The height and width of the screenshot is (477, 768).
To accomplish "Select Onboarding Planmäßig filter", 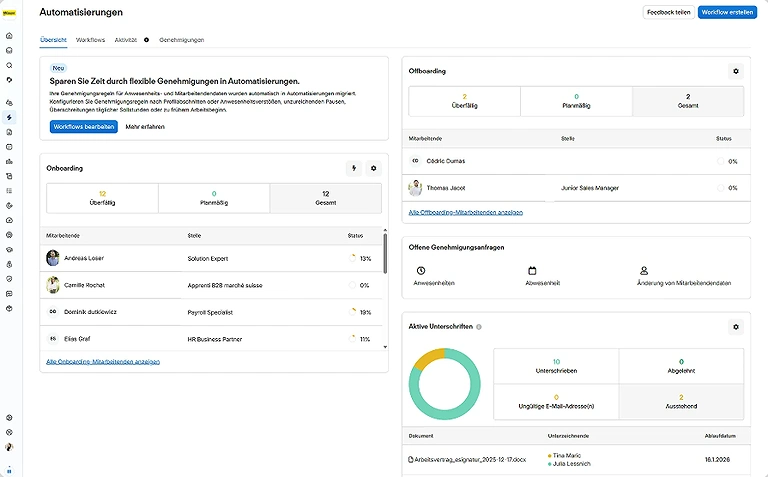I will pos(214,198).
